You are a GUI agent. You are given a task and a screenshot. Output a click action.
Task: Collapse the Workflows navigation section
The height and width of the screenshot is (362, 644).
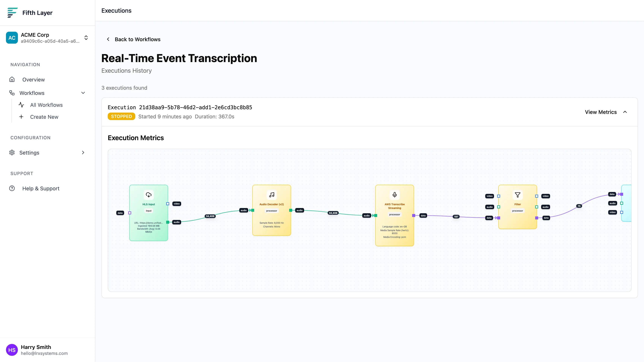click(83, 93)
